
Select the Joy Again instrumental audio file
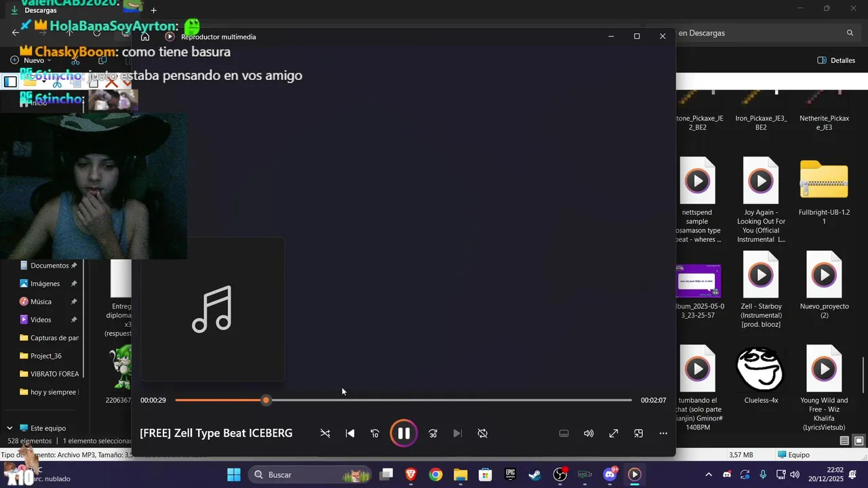761,200
